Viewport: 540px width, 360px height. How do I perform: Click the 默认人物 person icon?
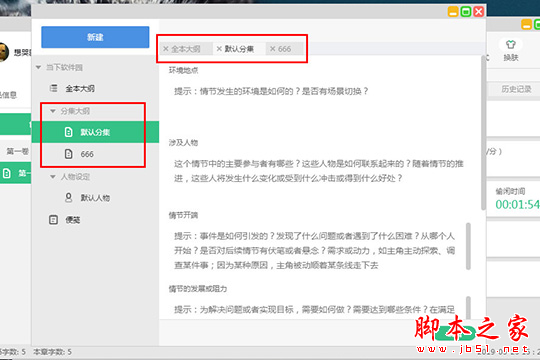(x=69, y=197)
